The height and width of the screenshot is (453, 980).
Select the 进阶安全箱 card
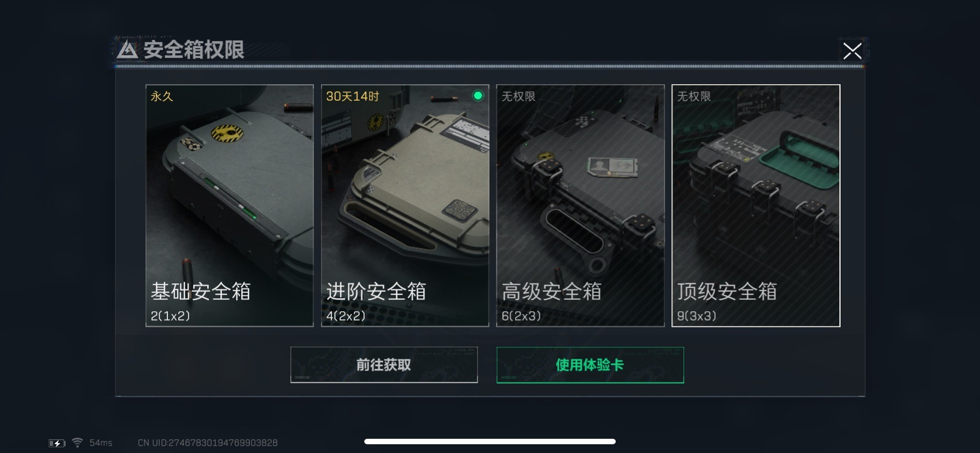point(405,206)
